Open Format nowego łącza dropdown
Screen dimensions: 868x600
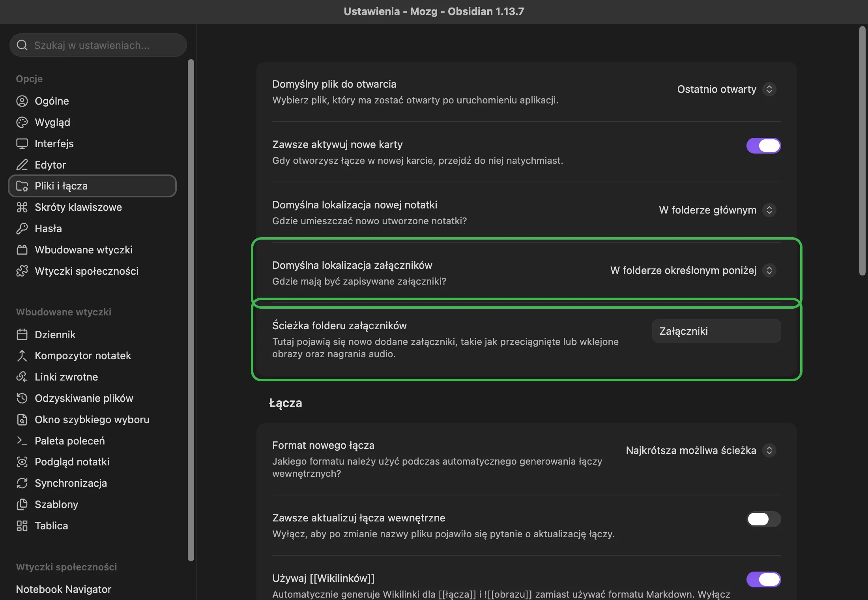(701, 450)
